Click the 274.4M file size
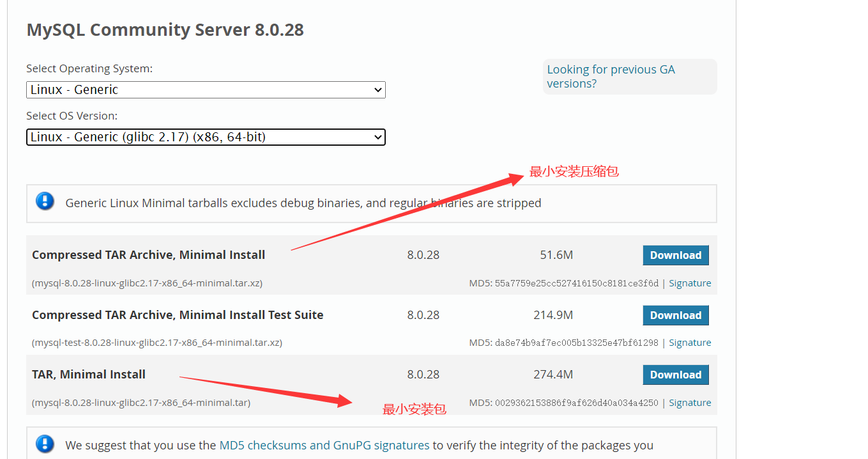This screenshot has height=459, width=868. pyautogui.click(x=553, y=375)
